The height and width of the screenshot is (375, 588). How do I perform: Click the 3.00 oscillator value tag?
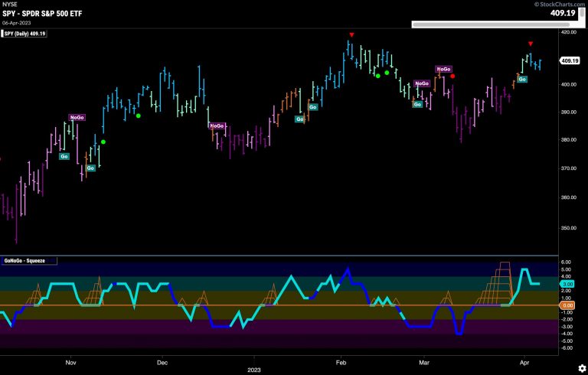tap(568, 284)
